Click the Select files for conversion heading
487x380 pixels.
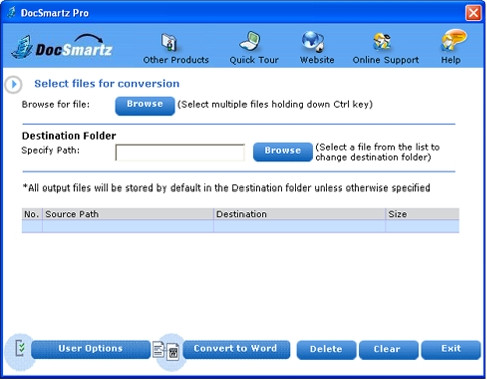click(107, 84)
